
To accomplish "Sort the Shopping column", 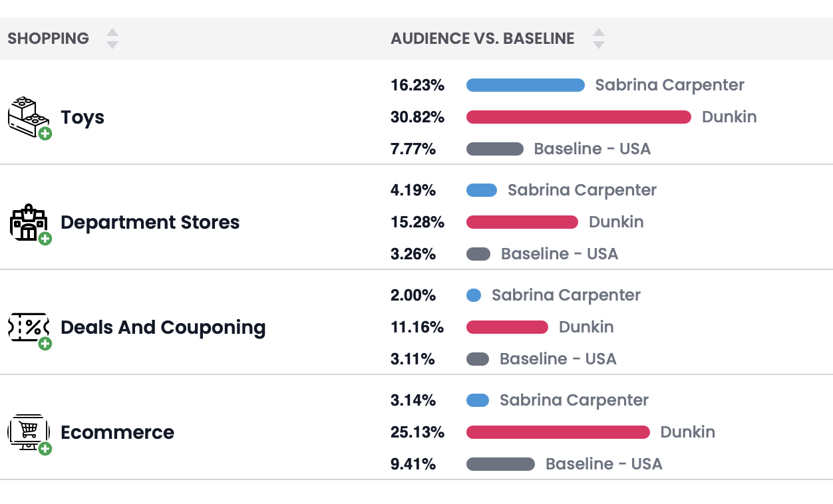I will coord(112,39).
